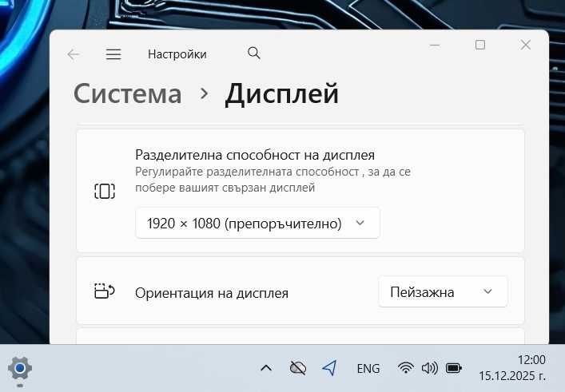The image size is (565, 392).
Task: Click Разделителна способност на дисплея label
Action: click(x=255, y=155)
